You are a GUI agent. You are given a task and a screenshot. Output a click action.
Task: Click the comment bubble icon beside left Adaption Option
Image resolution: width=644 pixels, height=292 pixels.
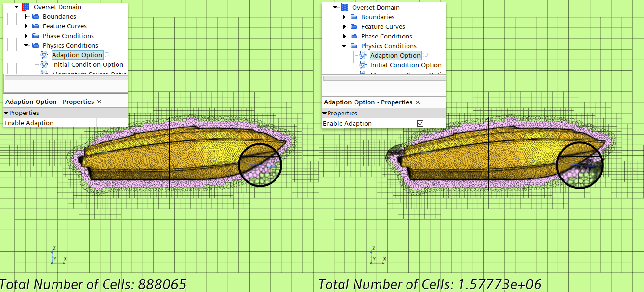click(x=107, y=55)
